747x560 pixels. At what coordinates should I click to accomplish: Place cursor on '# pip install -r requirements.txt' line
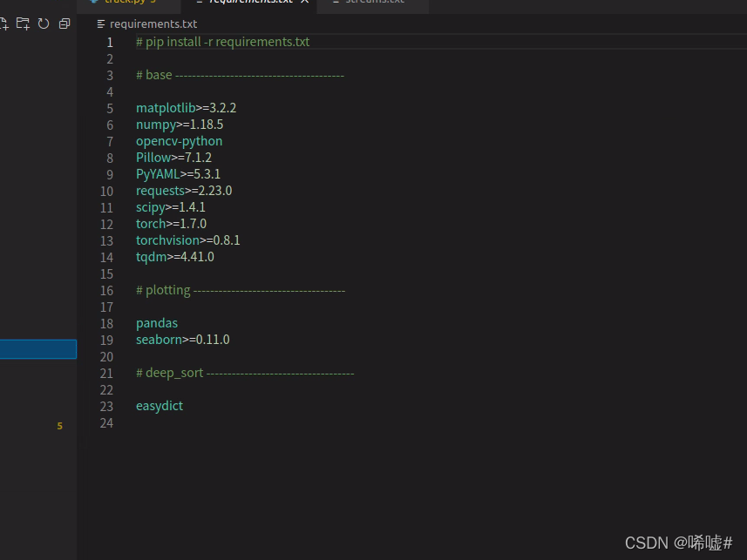(222, 42)
